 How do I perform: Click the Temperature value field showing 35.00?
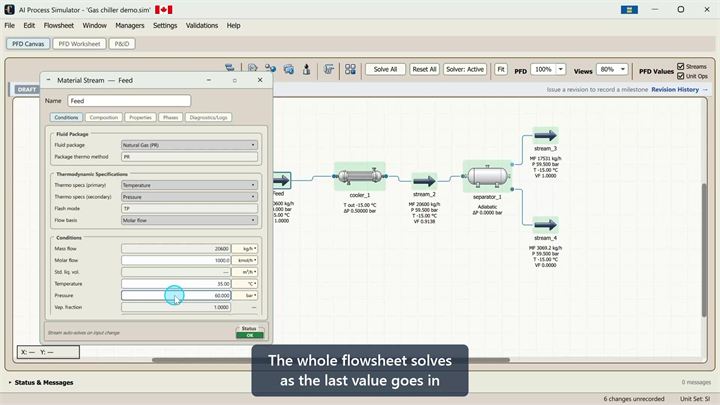(176, 284)
